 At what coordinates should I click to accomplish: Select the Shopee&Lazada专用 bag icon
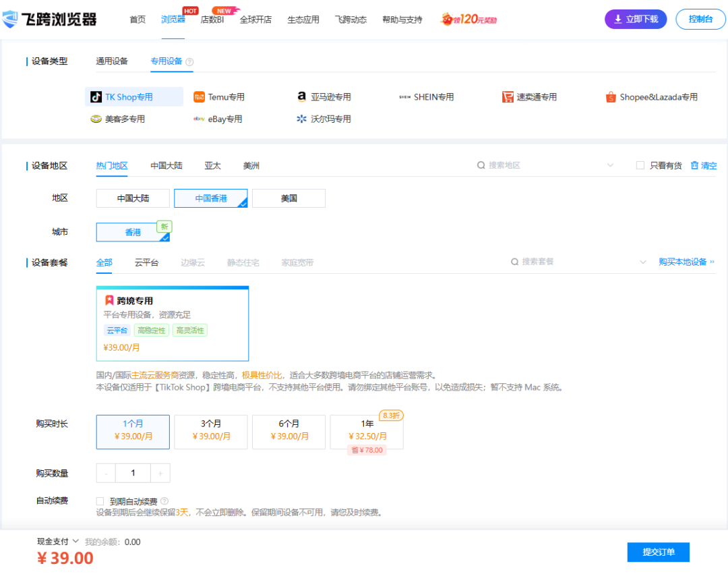tap(611, 96)
